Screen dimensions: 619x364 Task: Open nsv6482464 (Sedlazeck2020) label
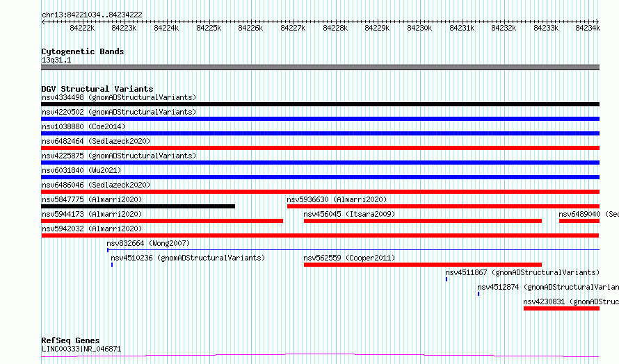click(96, 141)
